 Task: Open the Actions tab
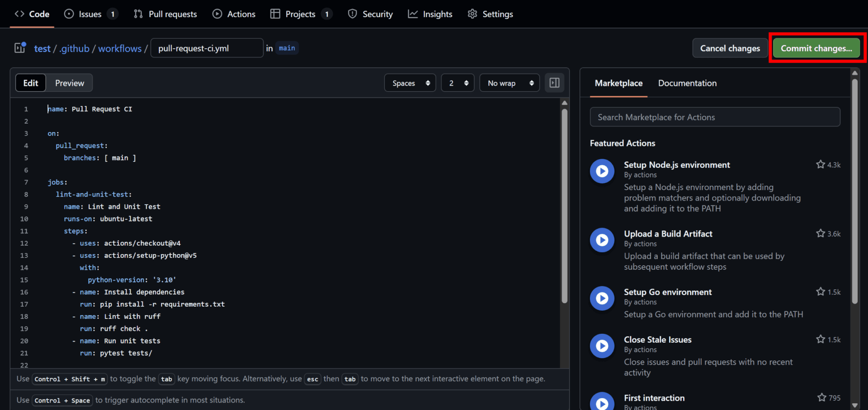[234, 14]
